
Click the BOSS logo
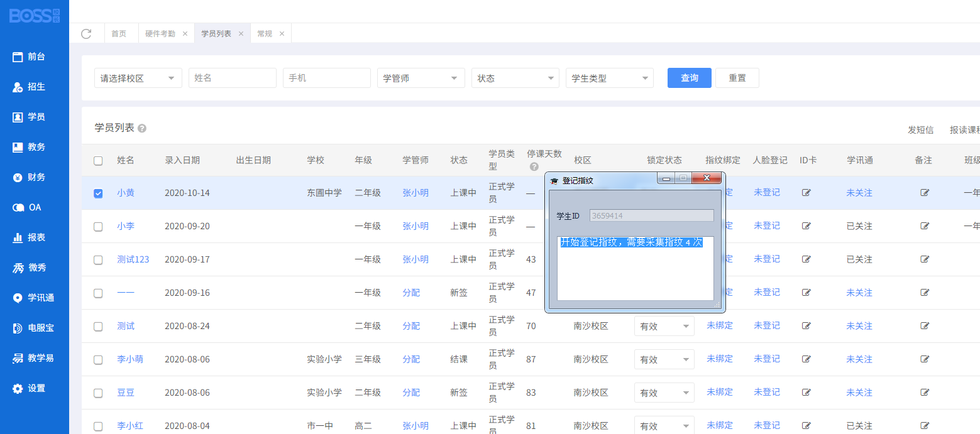[x=35, y=15]
